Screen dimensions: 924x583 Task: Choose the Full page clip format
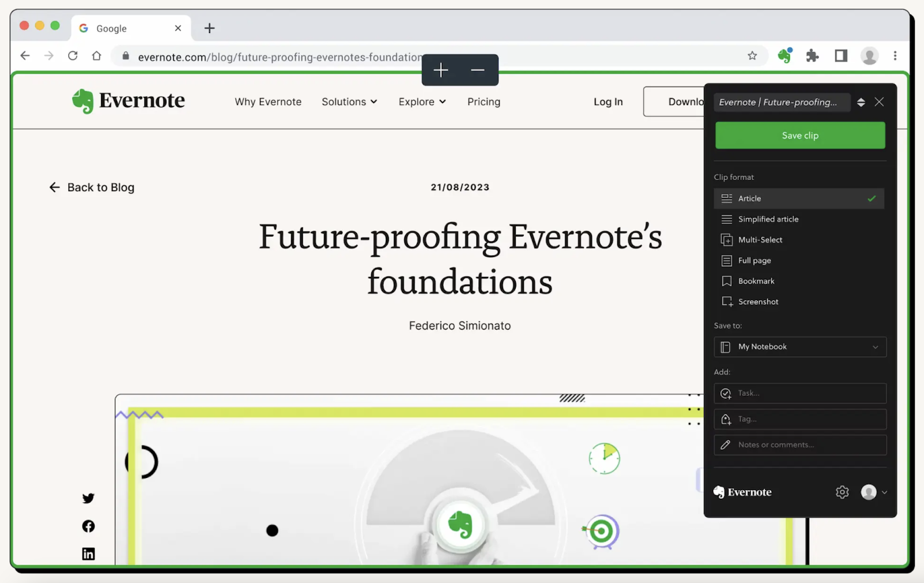[x=799, y=260]
